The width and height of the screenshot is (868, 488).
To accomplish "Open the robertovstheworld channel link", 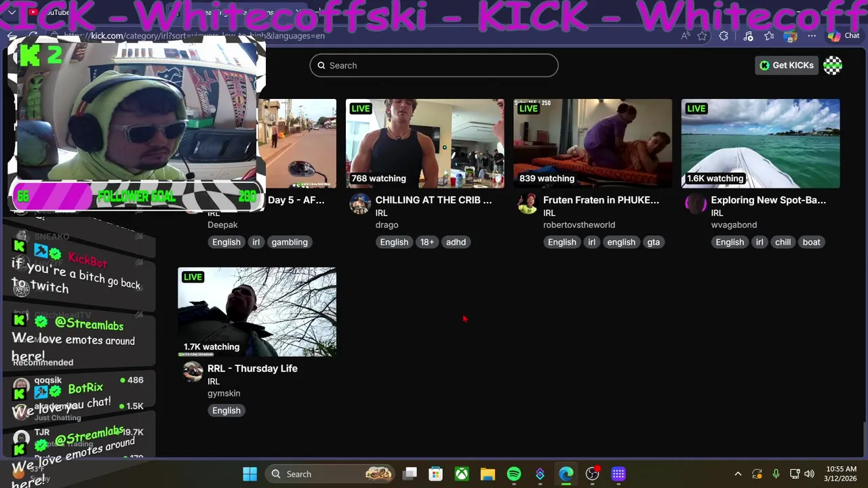I will 579,225.
